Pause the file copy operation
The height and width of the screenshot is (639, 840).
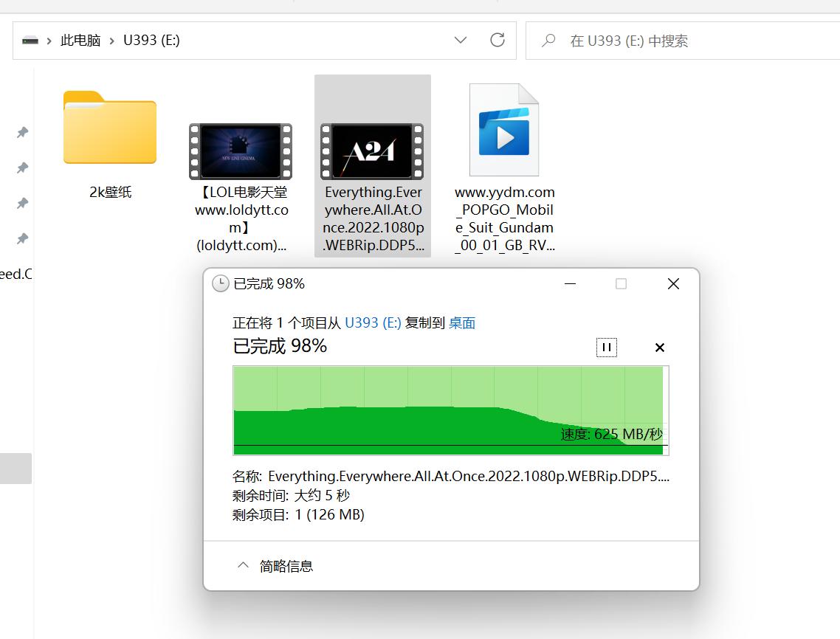click(x=606, y=347)
